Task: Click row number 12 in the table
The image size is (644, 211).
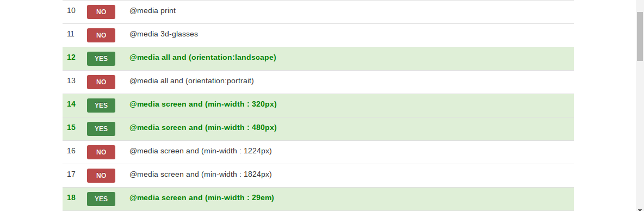Action: [x=71, y=58]
